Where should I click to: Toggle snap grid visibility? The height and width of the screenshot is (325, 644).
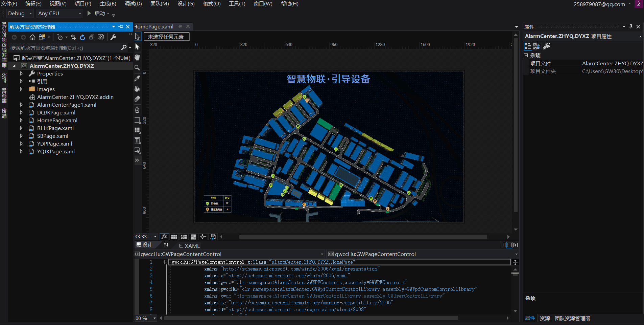pyautogui.click(x=174, y=237)
